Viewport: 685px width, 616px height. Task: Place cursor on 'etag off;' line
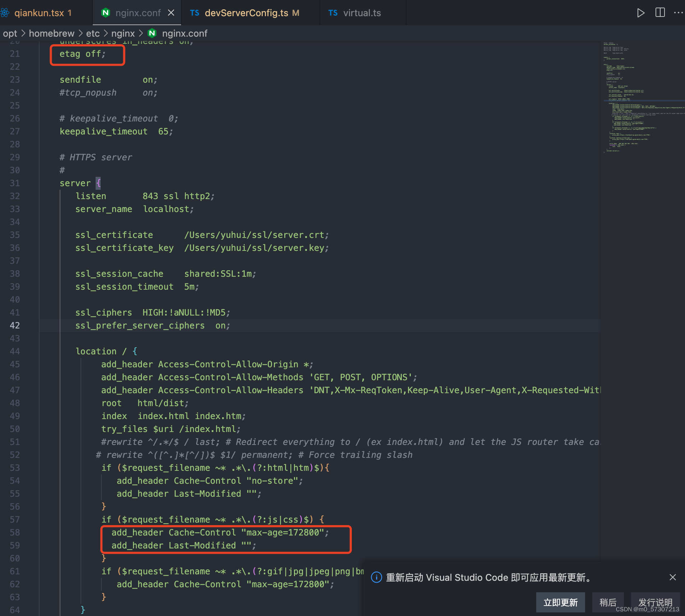[x=83, y=54]
